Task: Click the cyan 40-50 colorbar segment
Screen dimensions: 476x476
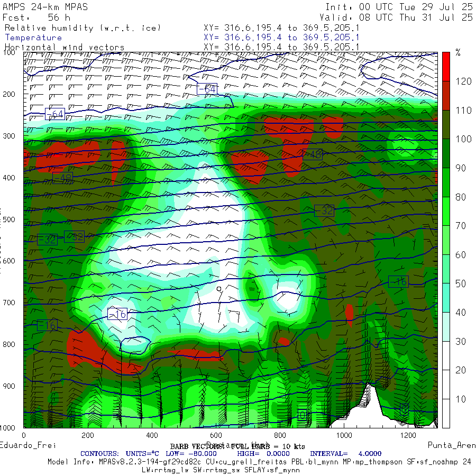Action: pyautogui.click(x=446, y=297)
